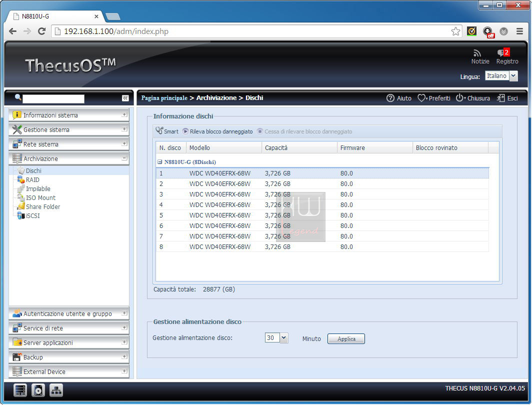This screenshot has height=405, width=532.
Task: Click the Smart toolbar button
Action: click(x=167, y=131)
